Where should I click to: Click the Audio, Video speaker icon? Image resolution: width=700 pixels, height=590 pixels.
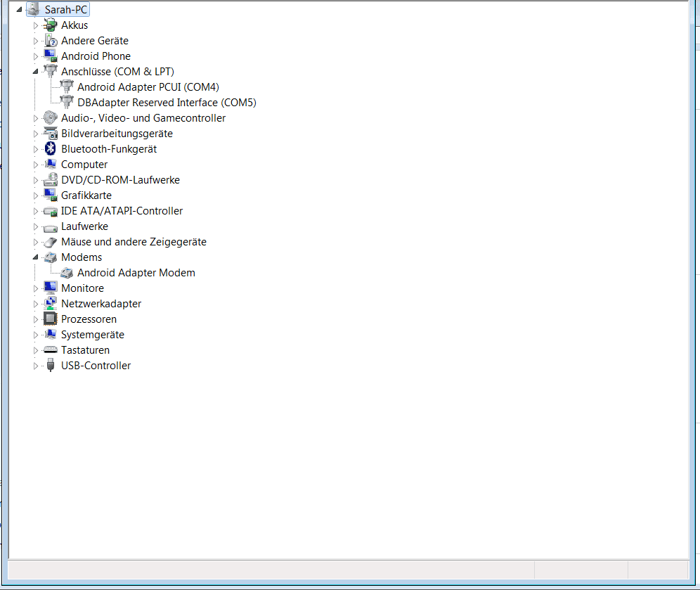[x=51, y=118]
